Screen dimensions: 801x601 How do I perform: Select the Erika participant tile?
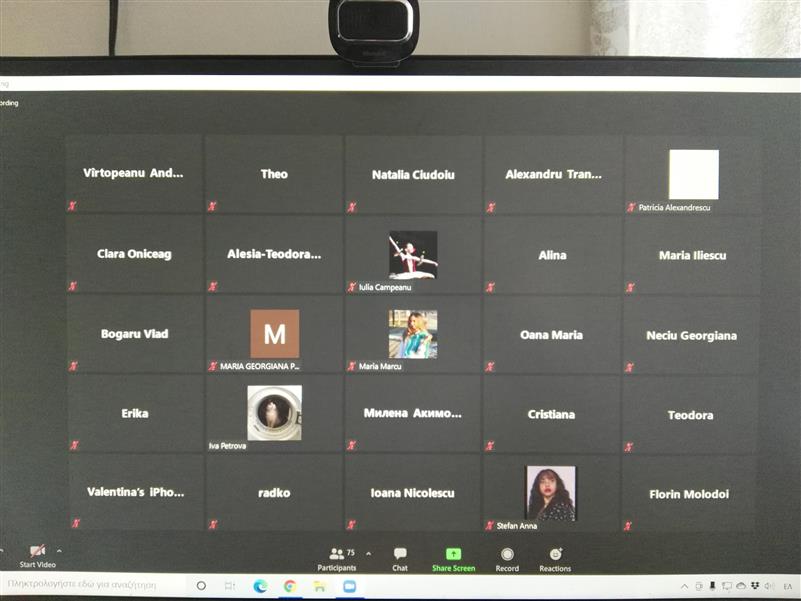point(135,413)
